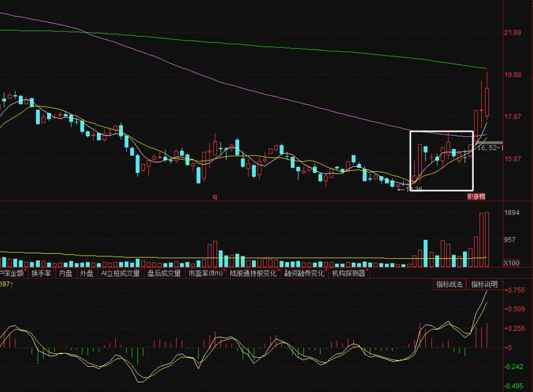The image size is (533, 392).
Task: Open the 机构探测器 tab
Action: pos(349,274)
